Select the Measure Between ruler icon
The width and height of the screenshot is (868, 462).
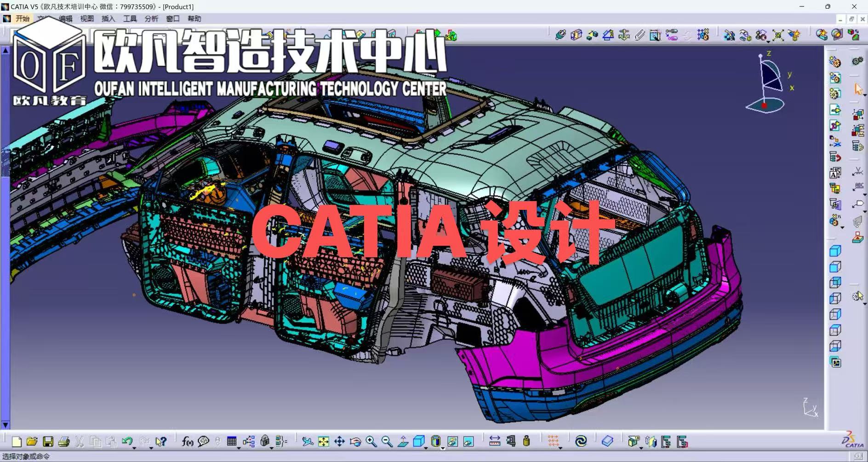[495, 442]
